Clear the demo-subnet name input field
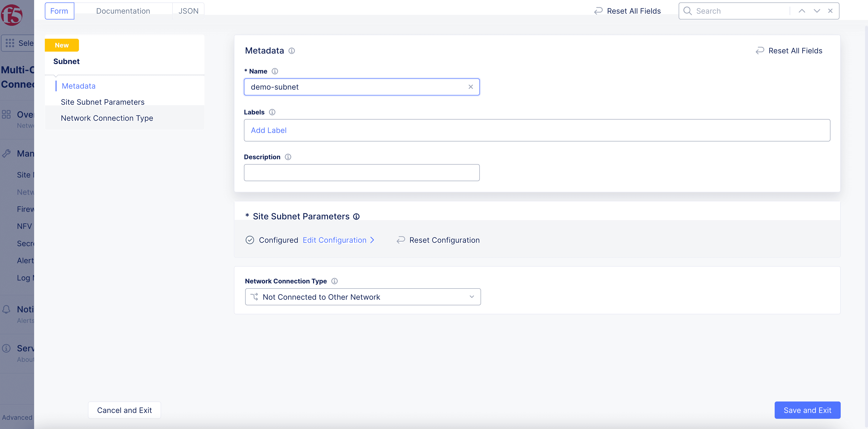Viewport: 868px width, 429px height. click(471, 87)
